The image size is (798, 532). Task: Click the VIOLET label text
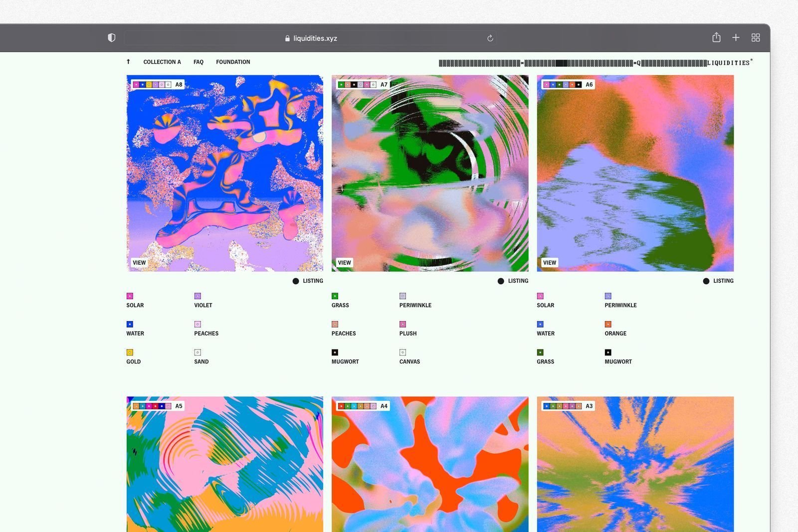point(203,305)
